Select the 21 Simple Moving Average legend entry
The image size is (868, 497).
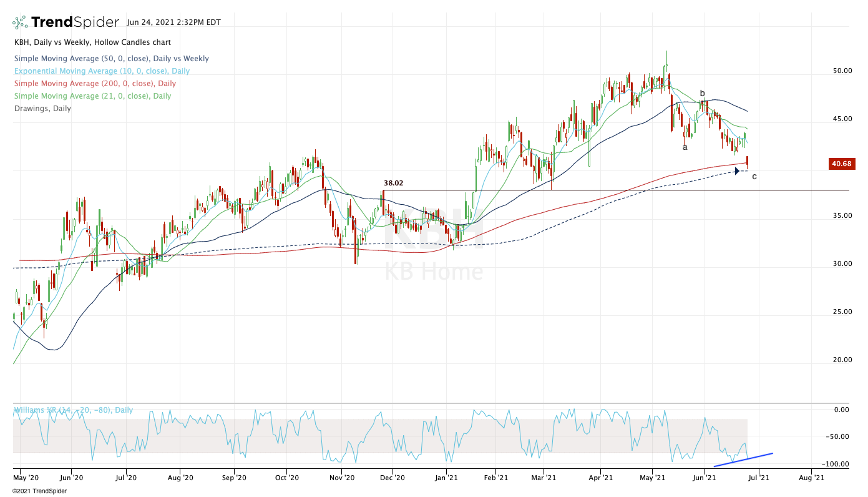point(92,96)
